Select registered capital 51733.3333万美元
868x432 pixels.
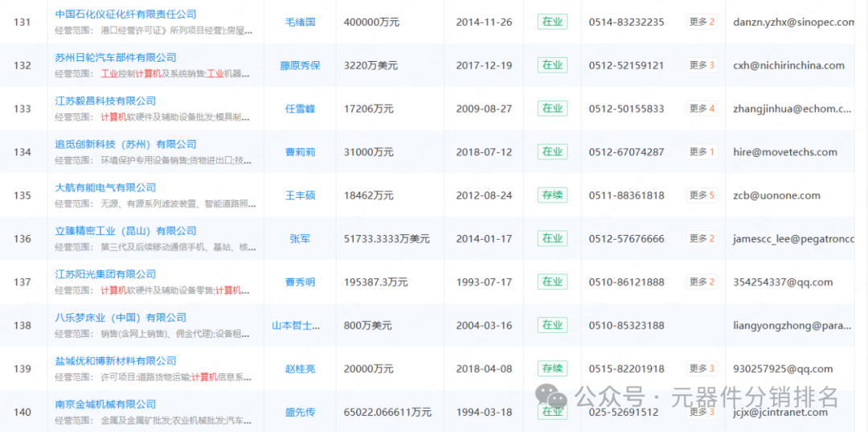[x=387, y=239]
